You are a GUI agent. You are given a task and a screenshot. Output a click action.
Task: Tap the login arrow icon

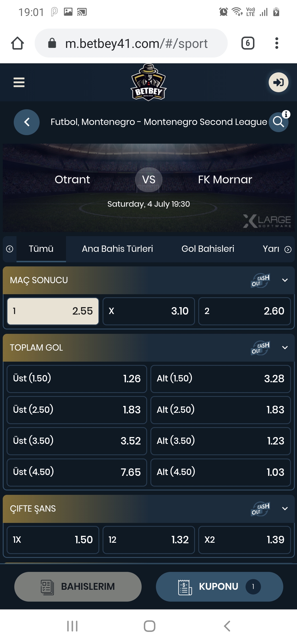(x=278, y=82)
